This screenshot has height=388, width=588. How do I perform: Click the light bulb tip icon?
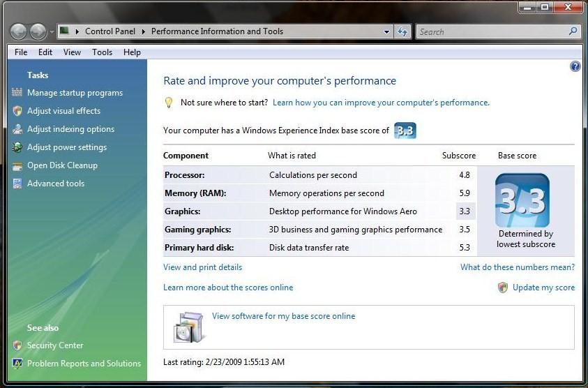tap(169, 103)
